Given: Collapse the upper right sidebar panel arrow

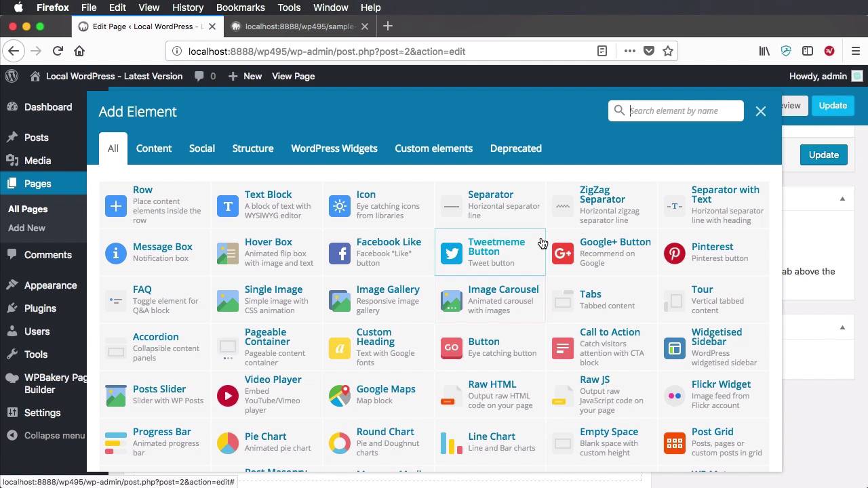Looking at the screenshot, I should point(842,199).
